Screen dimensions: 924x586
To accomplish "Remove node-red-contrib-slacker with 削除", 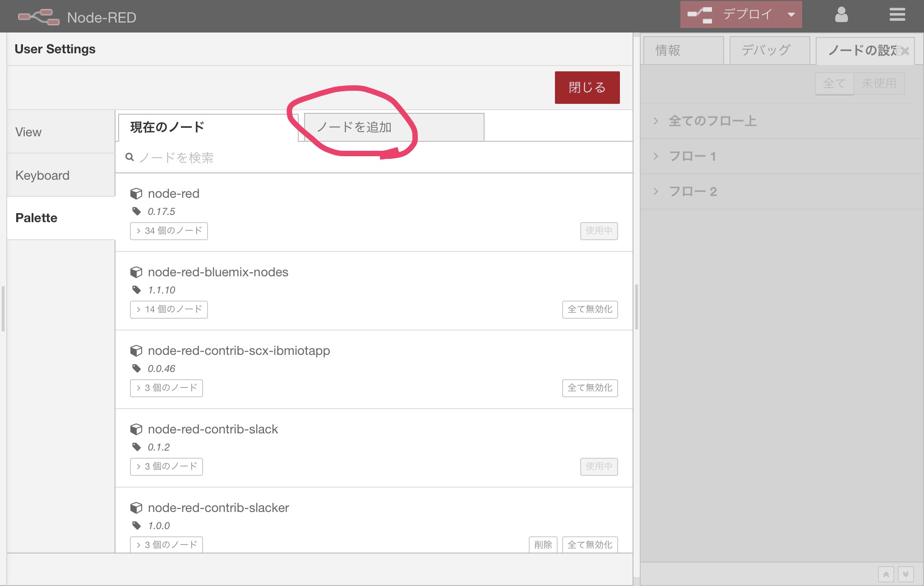I will pos(543,545).
